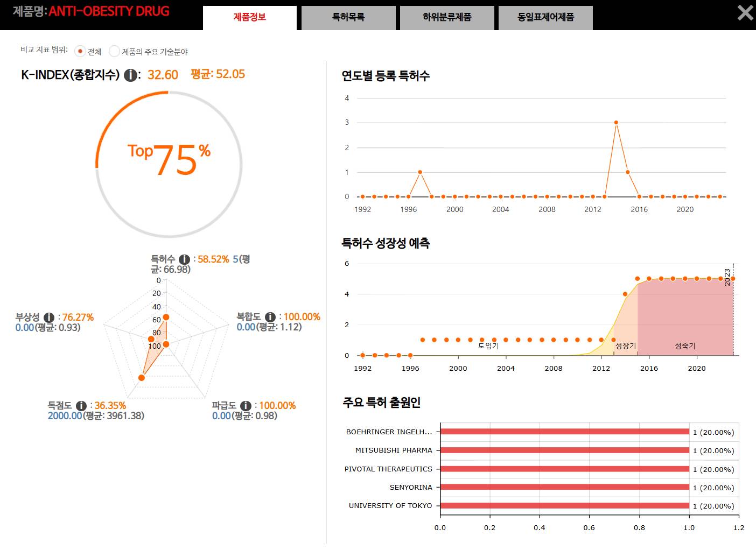756x550 pixels.
Task: Click the 주요 특허 출원인 heading
Action: (x=382, y=403)
